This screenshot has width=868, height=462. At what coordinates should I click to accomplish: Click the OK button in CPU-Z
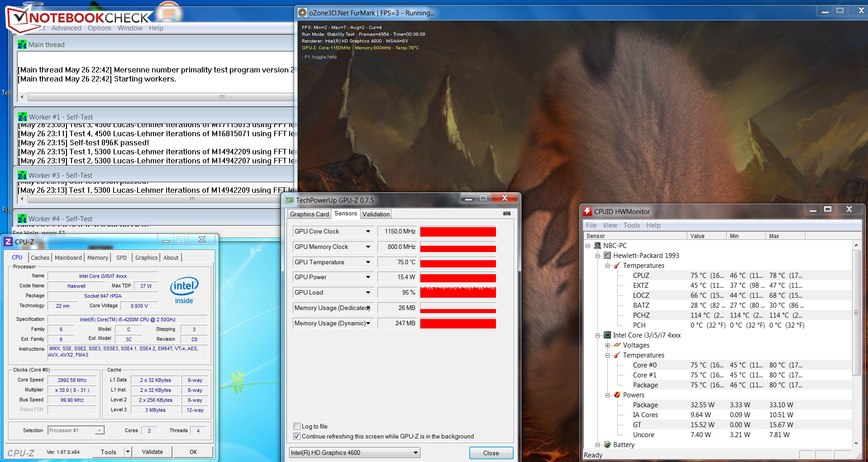(x=193, y=452)
